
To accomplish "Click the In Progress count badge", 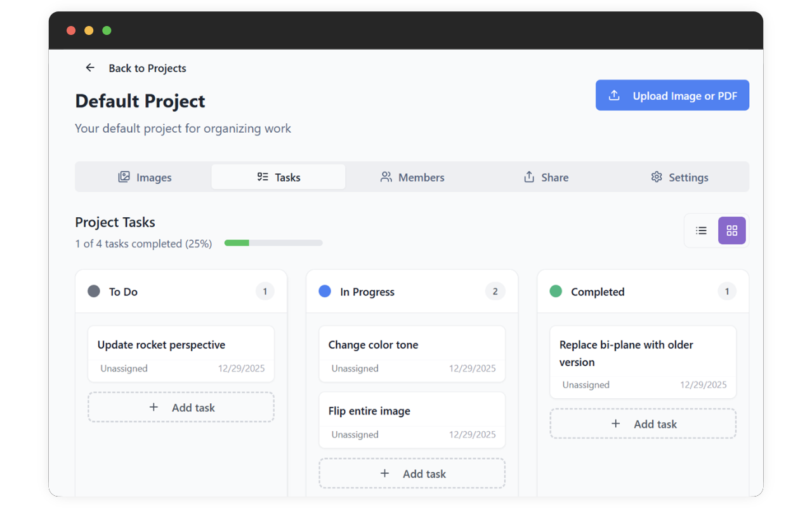I will point(495,291).
